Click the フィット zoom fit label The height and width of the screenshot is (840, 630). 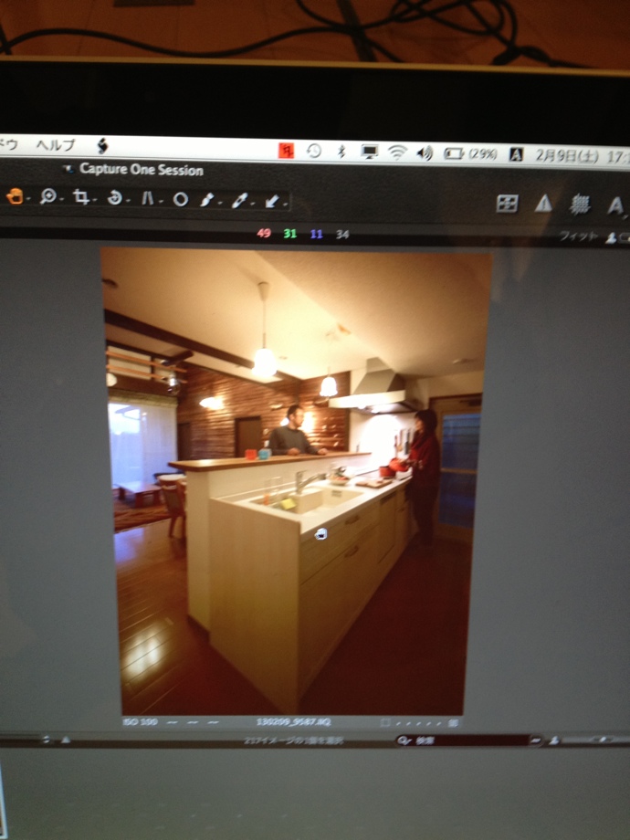[578, 236]
